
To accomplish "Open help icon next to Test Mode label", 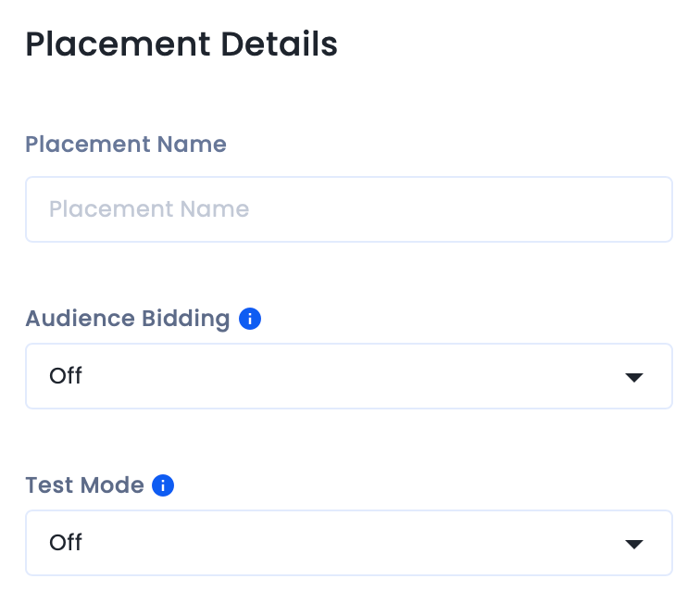I will [163, 485].
